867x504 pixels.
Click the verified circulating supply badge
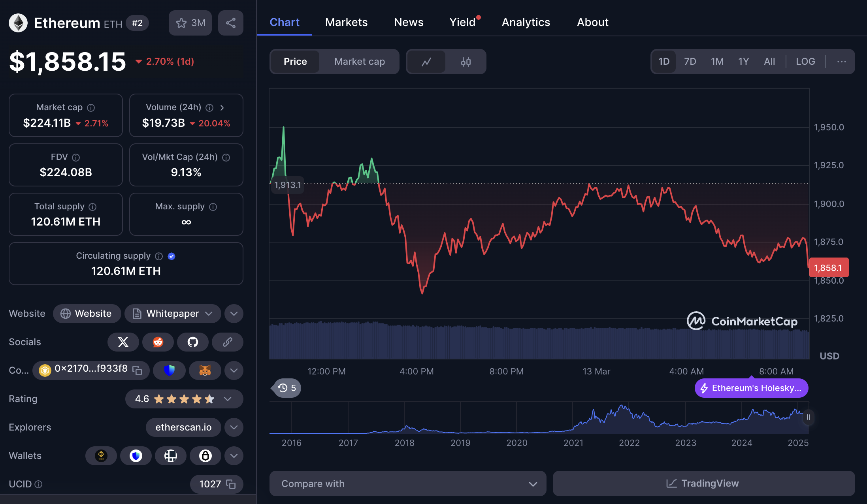[x=172, y=256]
